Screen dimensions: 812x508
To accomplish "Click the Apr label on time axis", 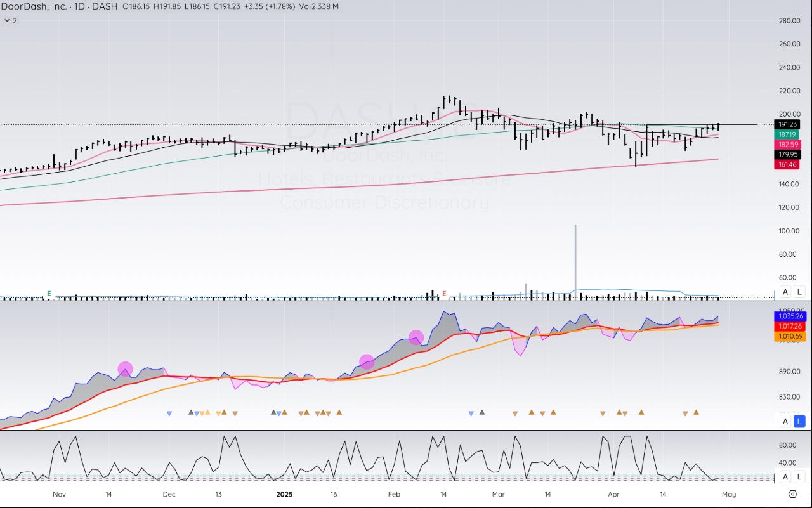I will point(613,494).
